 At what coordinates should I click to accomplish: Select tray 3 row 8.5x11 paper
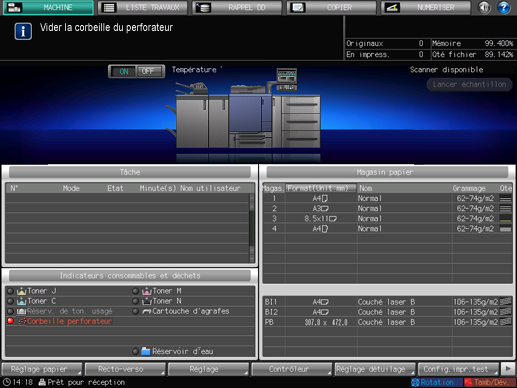(388, 219)
